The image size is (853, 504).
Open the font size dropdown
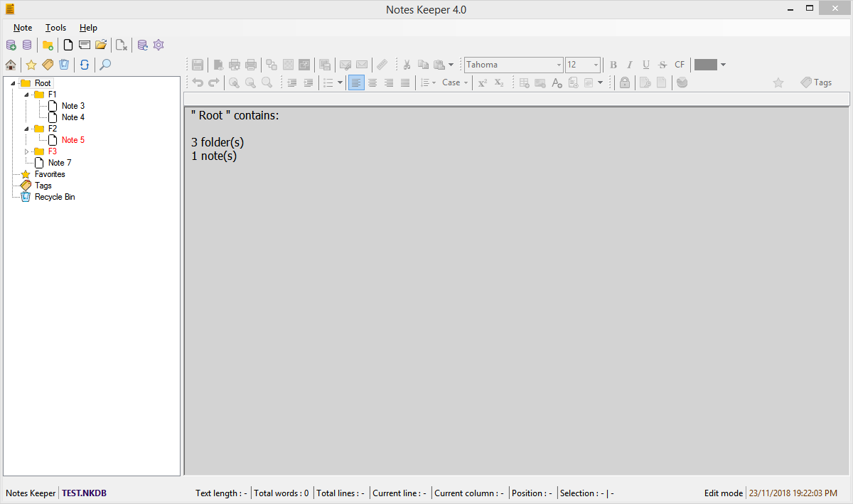pyautogui.click(x=594, y=65)
